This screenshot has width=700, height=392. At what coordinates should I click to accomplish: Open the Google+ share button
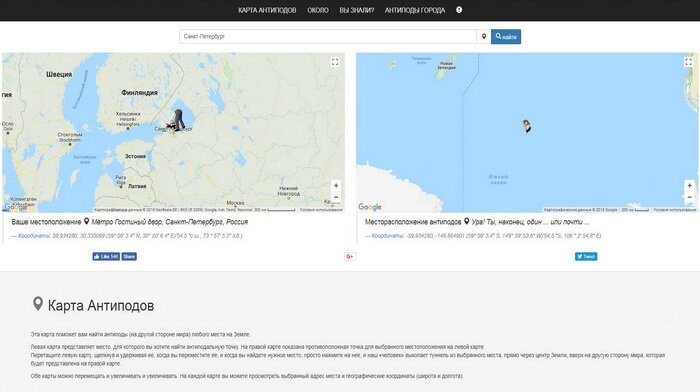point(350,256)
